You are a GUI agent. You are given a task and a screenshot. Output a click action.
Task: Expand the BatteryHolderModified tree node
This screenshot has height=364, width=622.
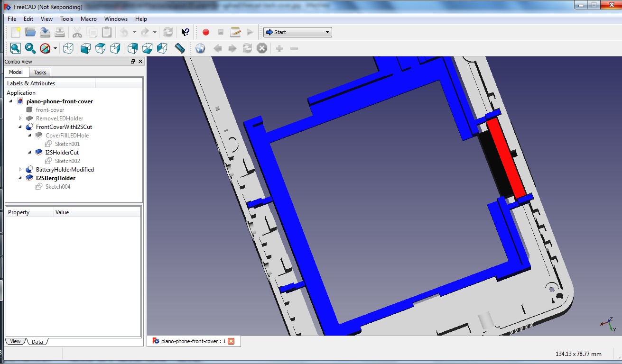tap(20, 170)
